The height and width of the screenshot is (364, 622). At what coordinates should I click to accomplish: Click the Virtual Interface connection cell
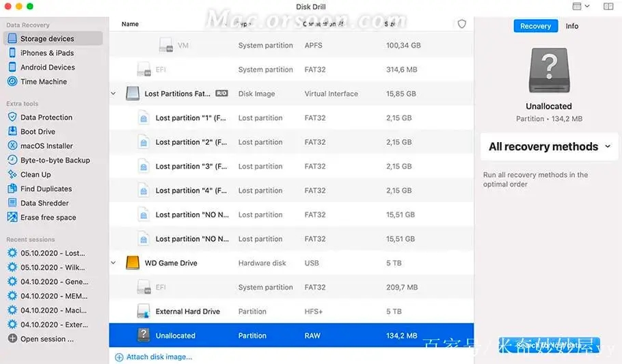[x=331, y=94]
